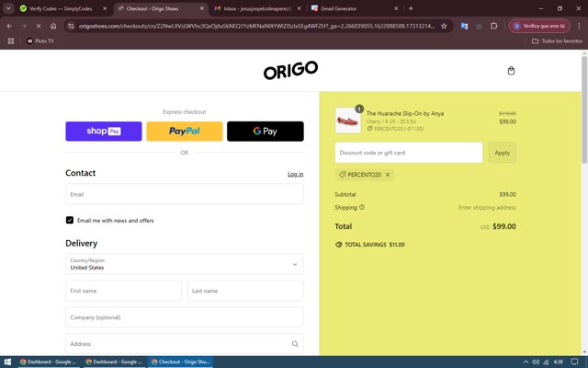Switch to the Verify Codes SimplyCodes tab
The width and height of the screenshot is (588, 368).
point(60,8)
